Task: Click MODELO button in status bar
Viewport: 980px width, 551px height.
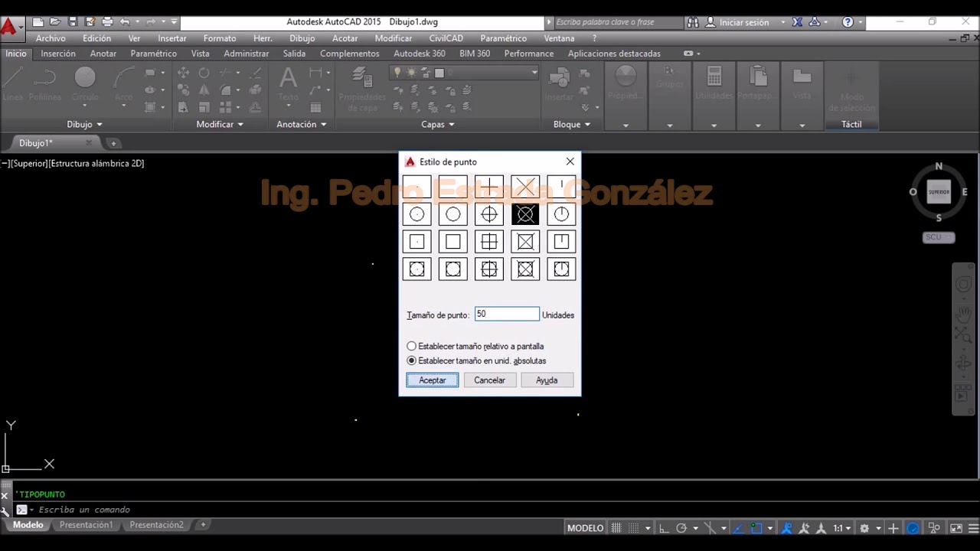Action: point(585,528)
